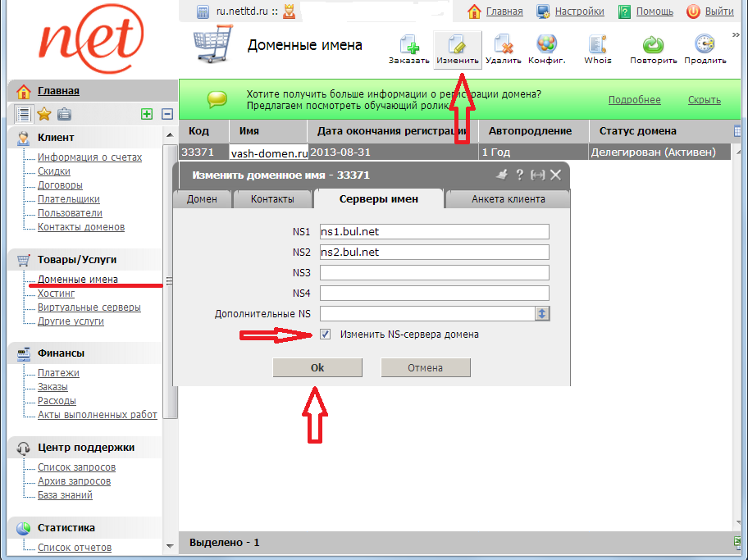Switch to the Анкета клиента tab
This screenshot has width=748, height=560.
click(x=508, y=199)
